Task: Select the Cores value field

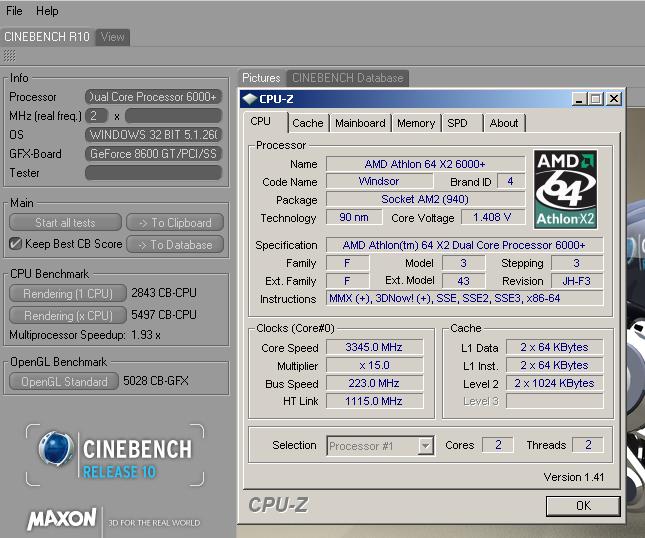Action: tap(498, 445)
